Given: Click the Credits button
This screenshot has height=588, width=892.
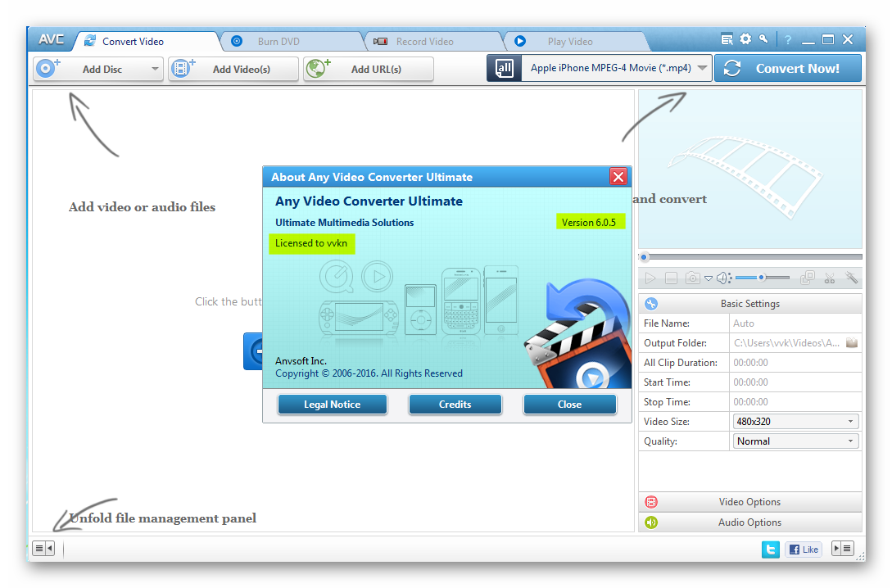Looking at the screenshot, I should pos(455,405).
